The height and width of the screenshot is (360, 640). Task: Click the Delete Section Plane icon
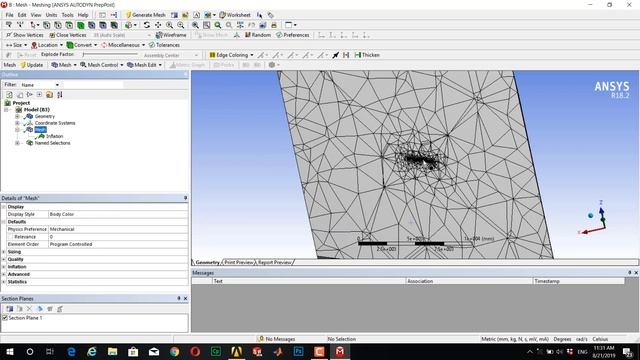29,309
